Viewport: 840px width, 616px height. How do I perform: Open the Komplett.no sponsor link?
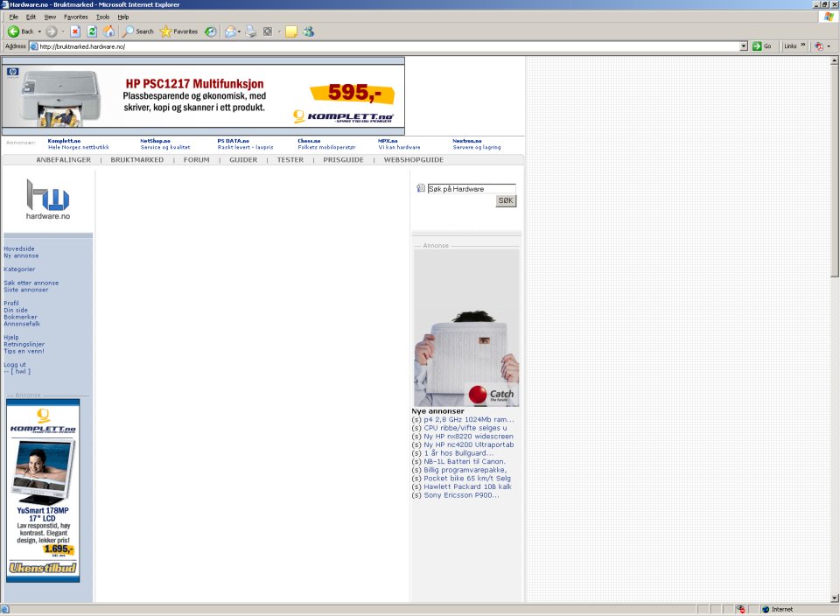point(64,141)
